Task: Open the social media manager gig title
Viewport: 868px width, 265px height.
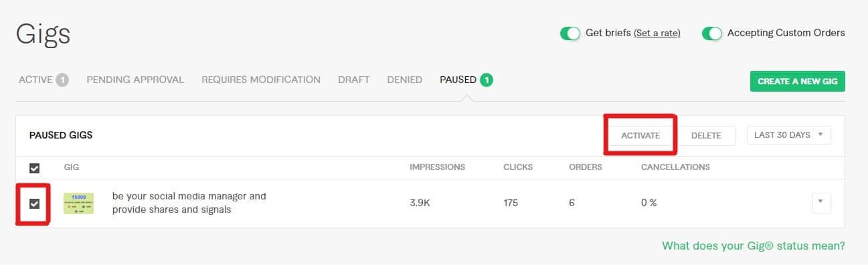Action: coord(189,203)
